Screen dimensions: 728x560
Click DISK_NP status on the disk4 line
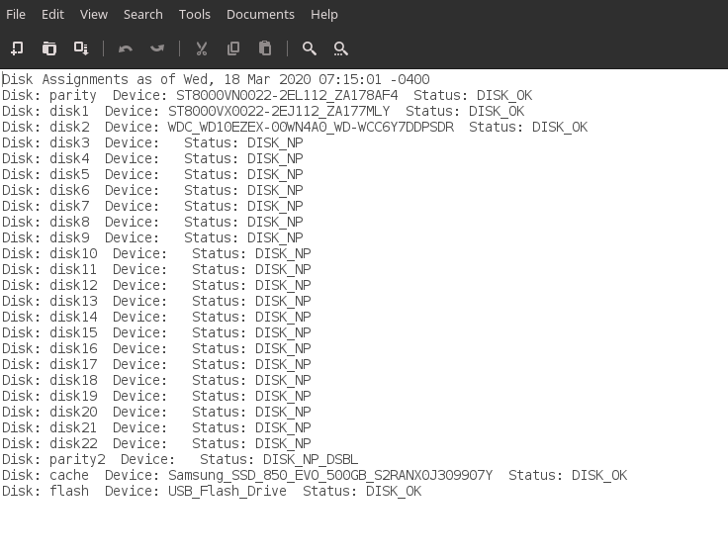pos(275,158)
